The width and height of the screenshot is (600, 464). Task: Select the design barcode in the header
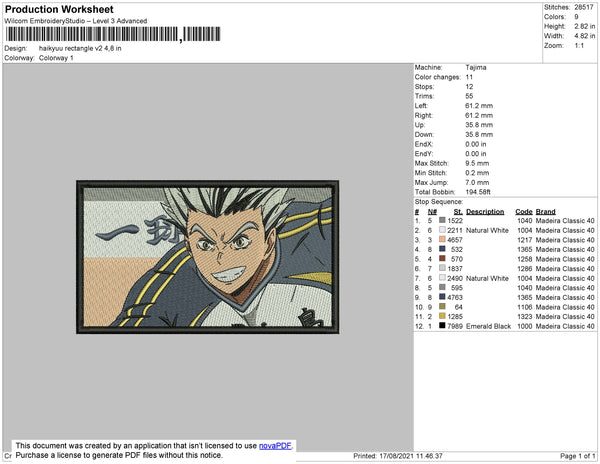click(x=113, y=34)
